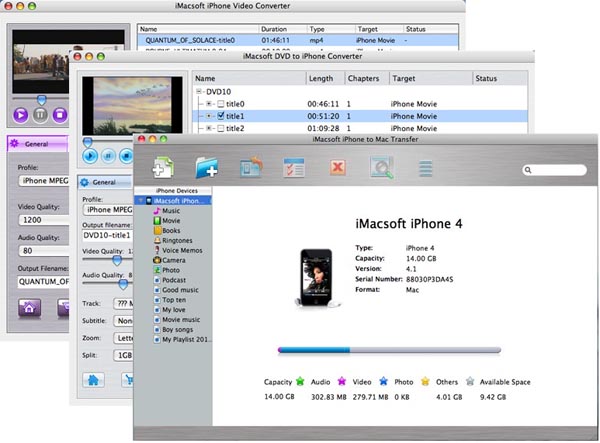Click the add file icon in Transfer toolbar
The image size is (600, 443).
pyautogui.click(x=162, y=166)
